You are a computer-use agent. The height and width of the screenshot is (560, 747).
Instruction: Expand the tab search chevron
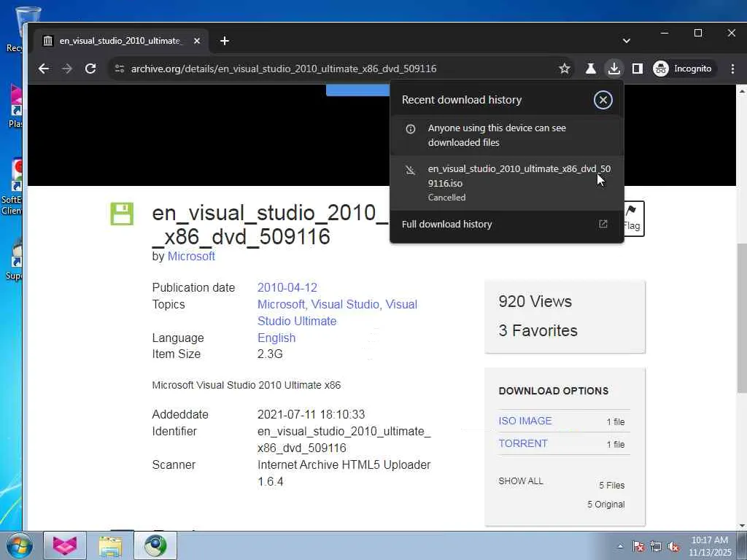[627, 41]
